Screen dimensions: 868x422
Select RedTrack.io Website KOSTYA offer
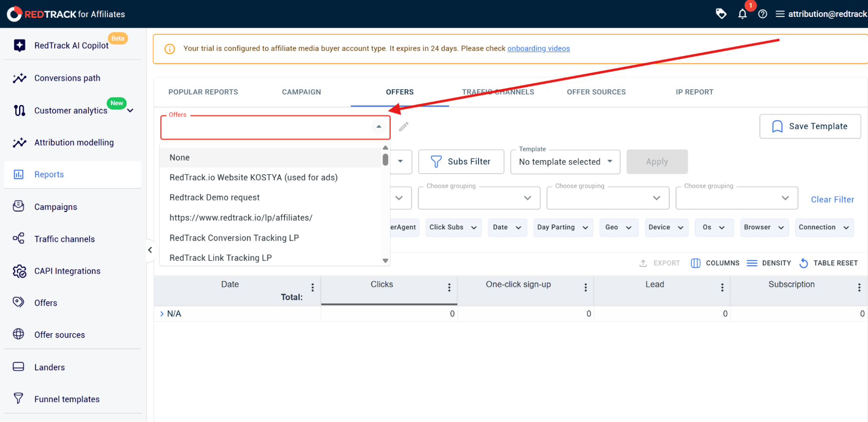click(271, 178)
